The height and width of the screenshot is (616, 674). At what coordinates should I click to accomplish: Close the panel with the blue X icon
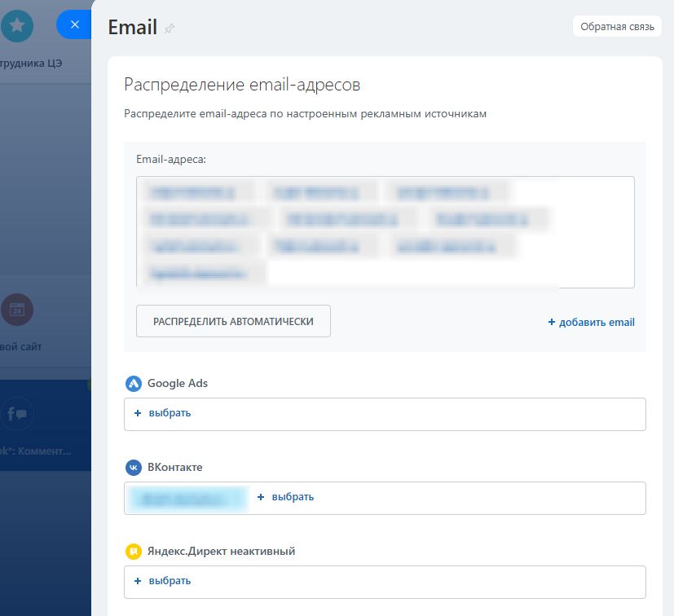[74, 24]
